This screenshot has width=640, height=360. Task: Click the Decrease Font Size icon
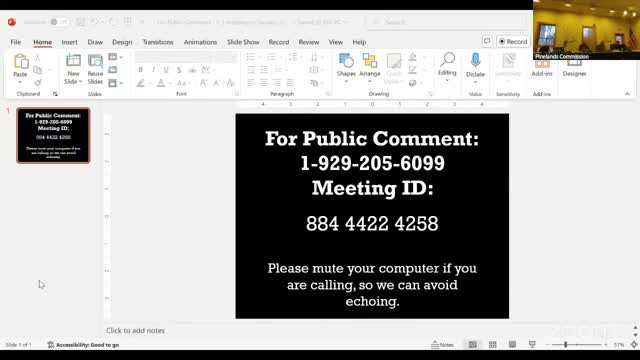click(217, 83)
